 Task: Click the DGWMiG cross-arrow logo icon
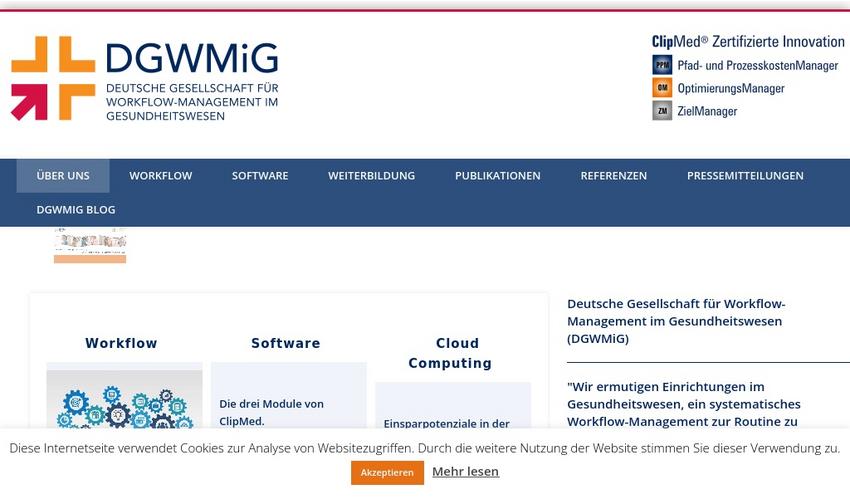pyautogui.click(x=53, y=78)
